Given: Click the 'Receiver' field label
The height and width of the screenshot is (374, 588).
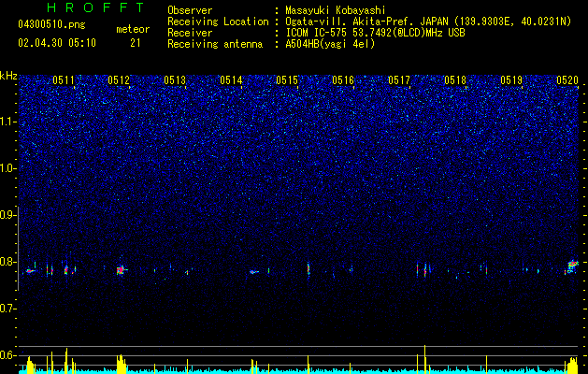Looking at the screenshot, I should (x=190, y=33).
